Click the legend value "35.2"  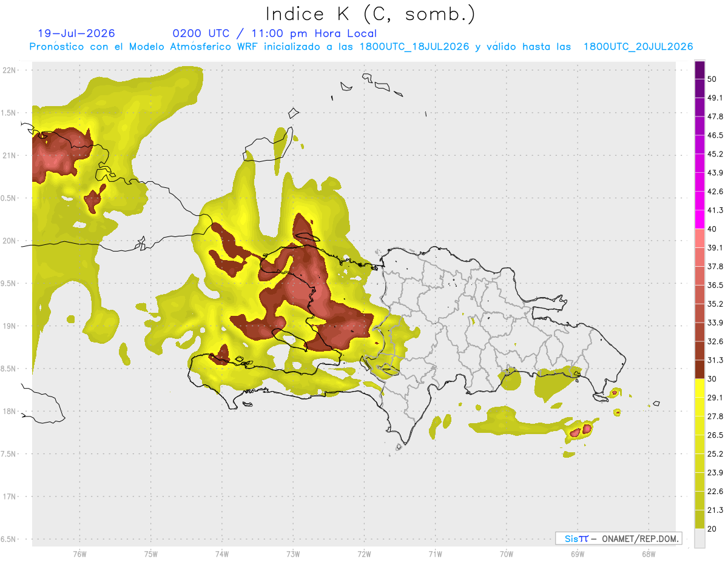tap(715, 304)
